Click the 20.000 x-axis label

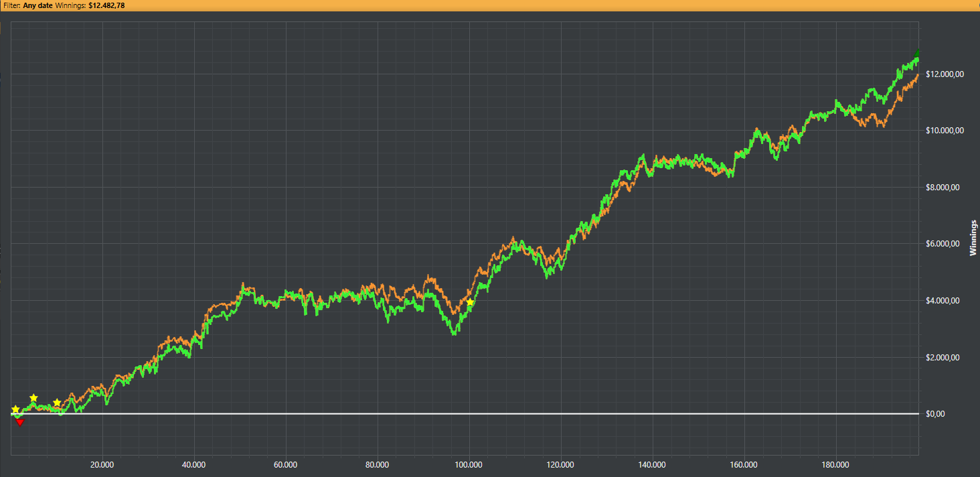coord(102,464)
